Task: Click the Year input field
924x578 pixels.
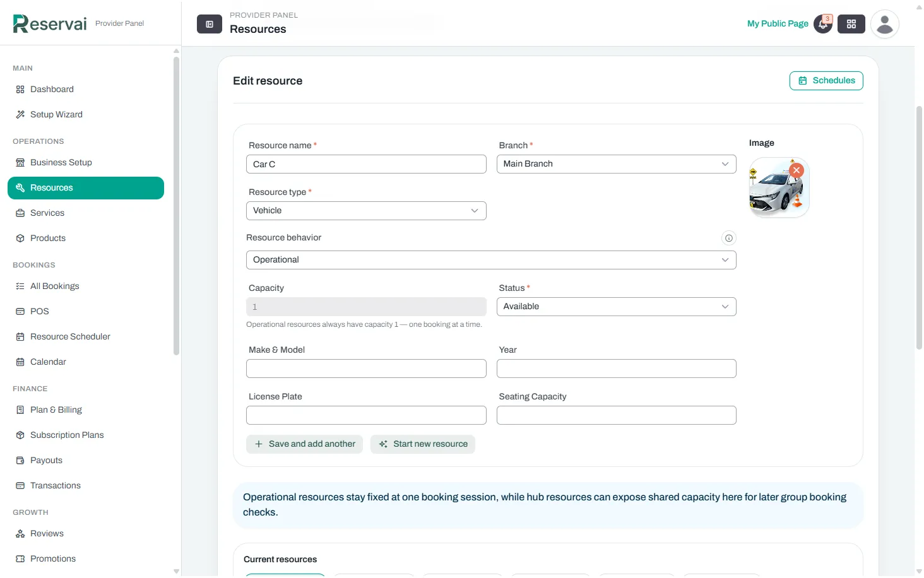Action: pos(616,369)
